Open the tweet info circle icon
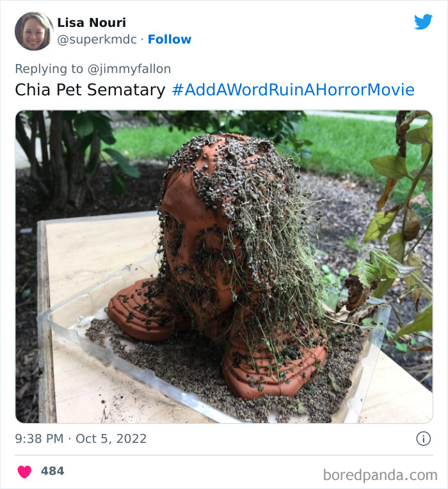The width and height of the screenshot is (448, 489). 424,438
